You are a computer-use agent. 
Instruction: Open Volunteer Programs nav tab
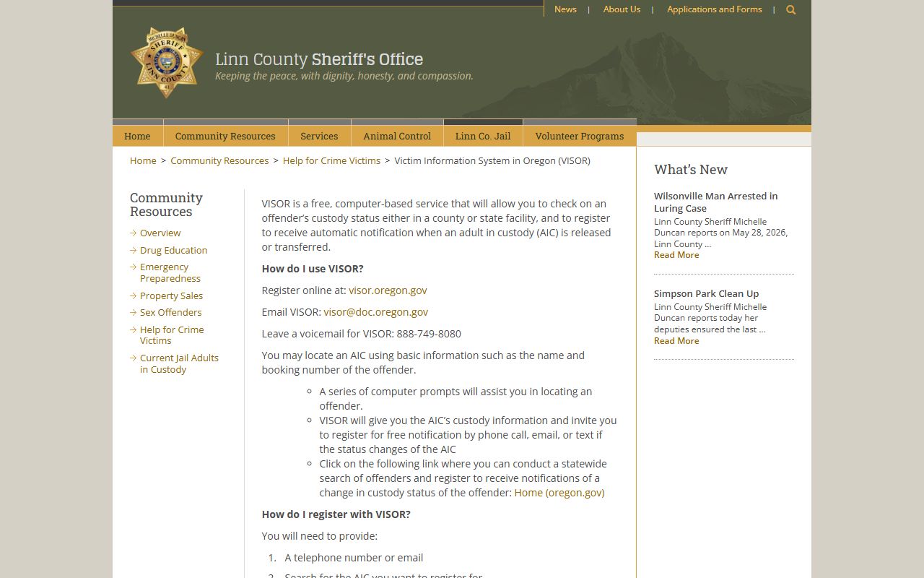pyautogui.click(x=580, y=136)
